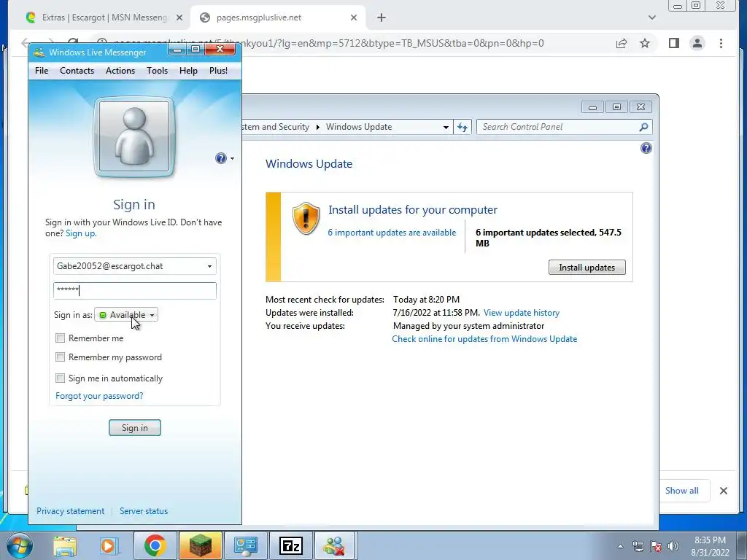
Task: Open Privacy statement link
Action: pyautogui.click(x=70, y=511)
